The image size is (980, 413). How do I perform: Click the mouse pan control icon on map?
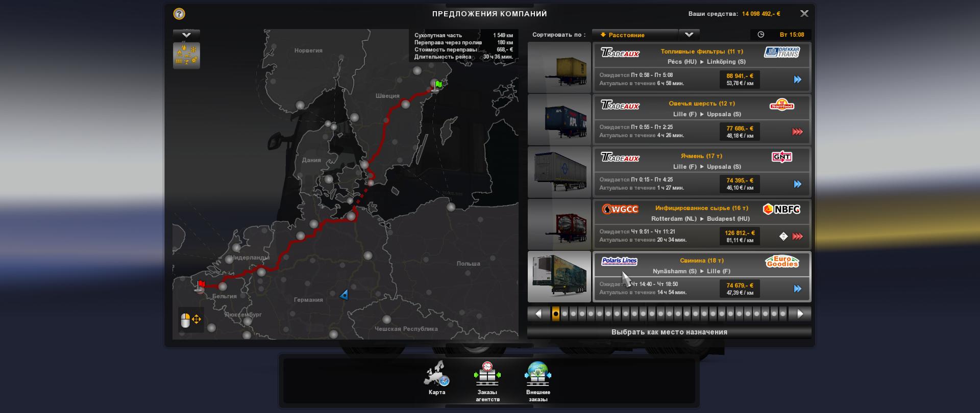point(191,320)
